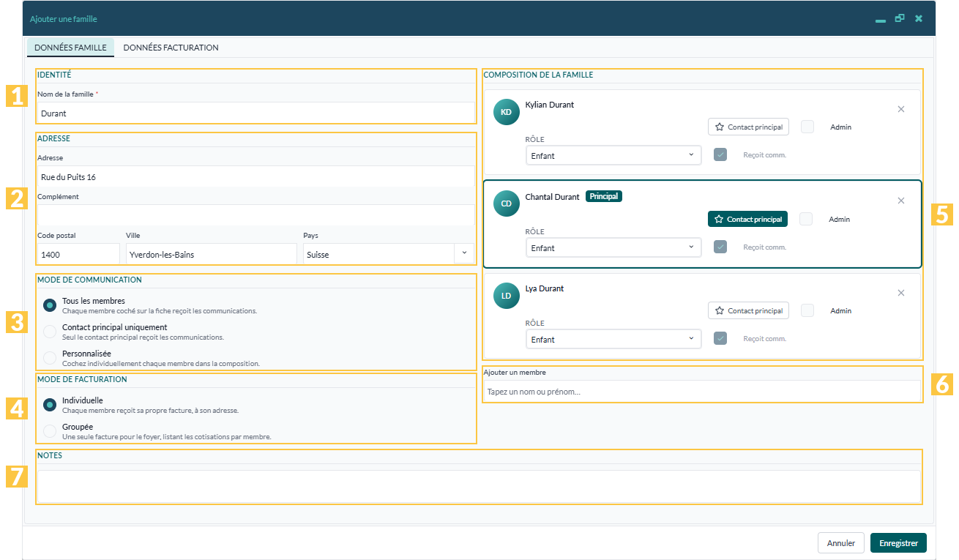959x560 pixels.
Task: Select Tous les membres communication mode
Action: pos(50,305)
